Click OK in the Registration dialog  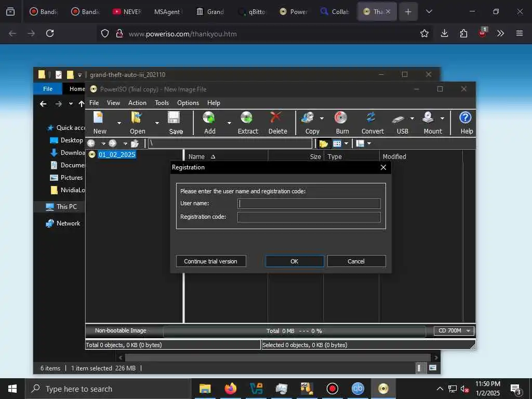click(x=295, y=261)
